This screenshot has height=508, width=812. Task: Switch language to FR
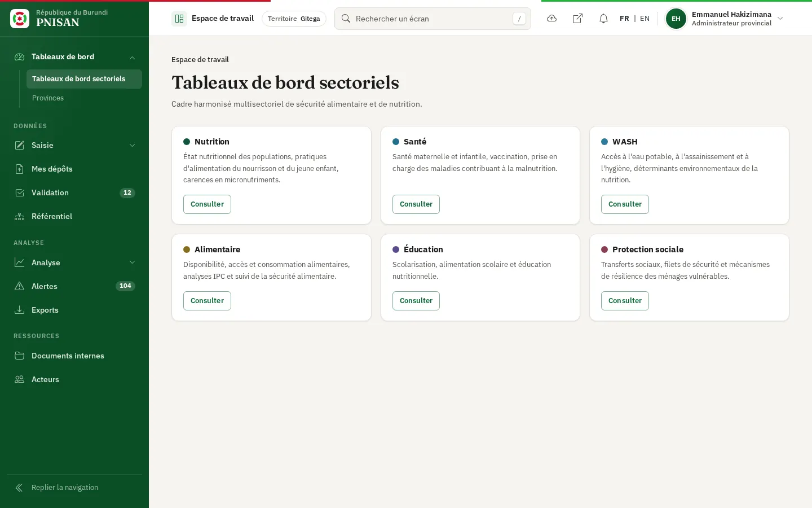[624, 19]
